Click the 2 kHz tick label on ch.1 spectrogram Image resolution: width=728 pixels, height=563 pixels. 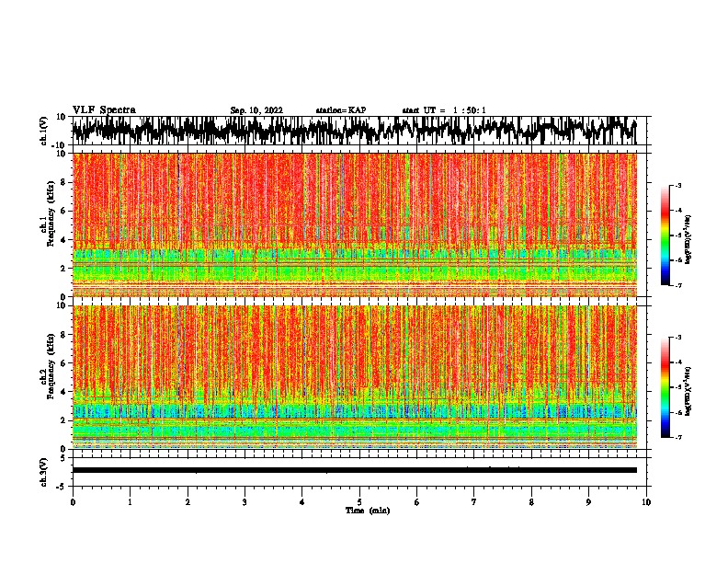pos(63,268)
